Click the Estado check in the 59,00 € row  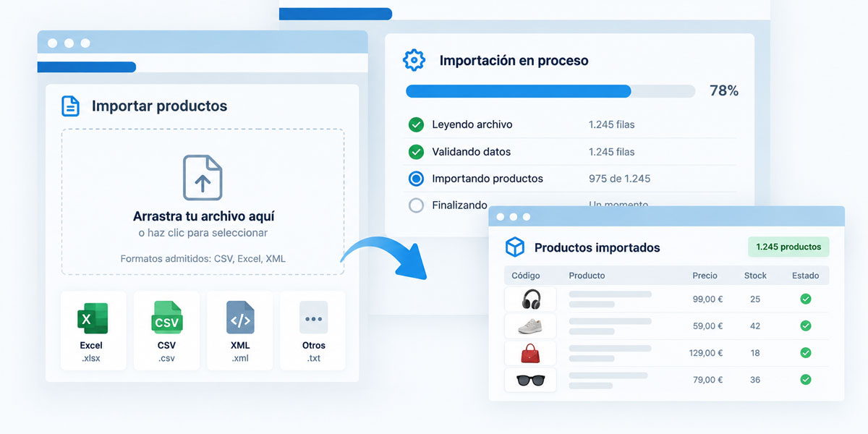click(x=805, y=325)
